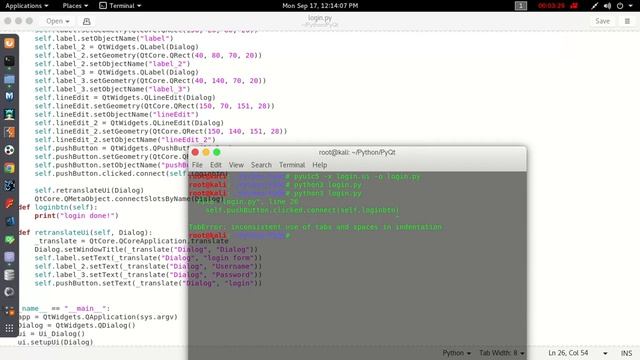Image resolution: width=640 pixels, height=360 pixels.
Task: Click the red screen recorder indicator icon
Action: coord(574,6)
